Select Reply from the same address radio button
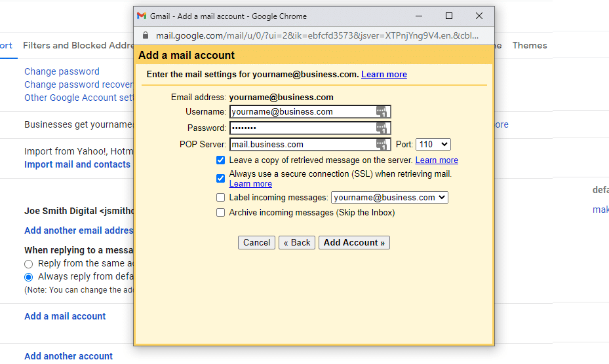This screenshot has width=609, height=364. [29, 264]
